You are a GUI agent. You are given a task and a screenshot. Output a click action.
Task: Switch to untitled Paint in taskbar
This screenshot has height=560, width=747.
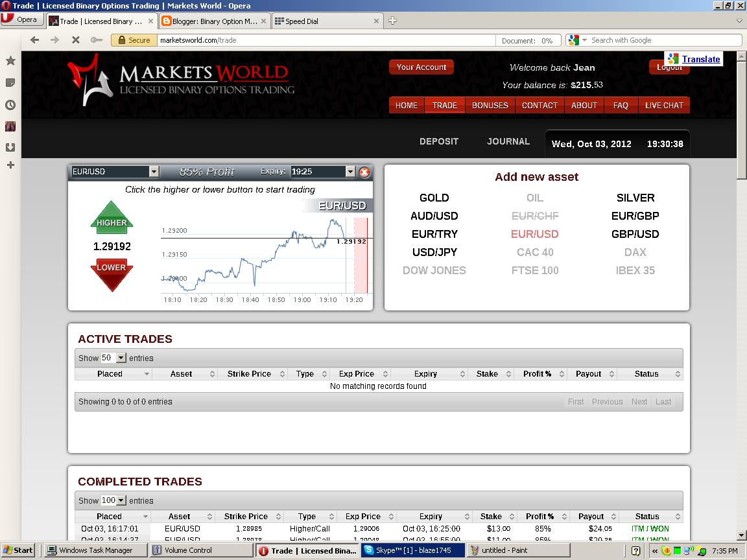pyautogui.click(x=518, y=550)
